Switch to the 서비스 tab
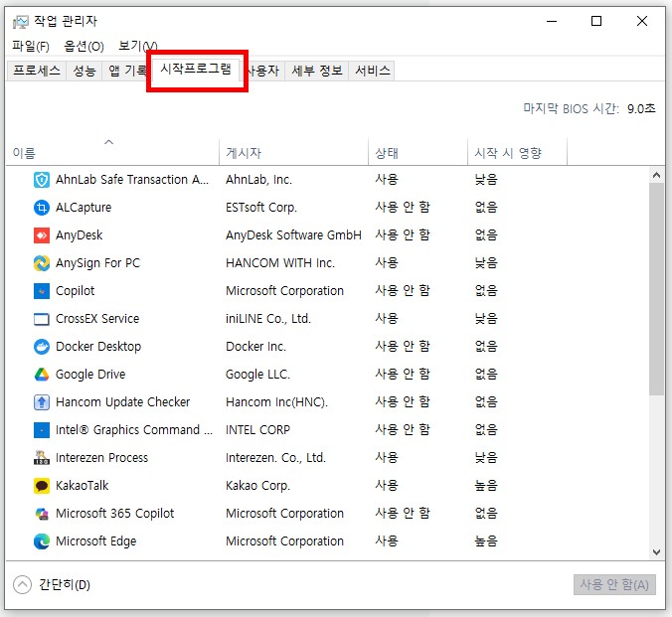Image resolution: width=672 pixels, height=617 pixels. click(373, 71)
